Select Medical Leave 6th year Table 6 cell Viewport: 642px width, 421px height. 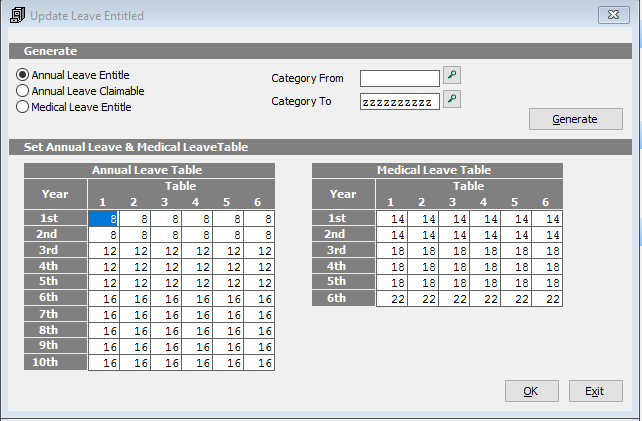point(547,299)
